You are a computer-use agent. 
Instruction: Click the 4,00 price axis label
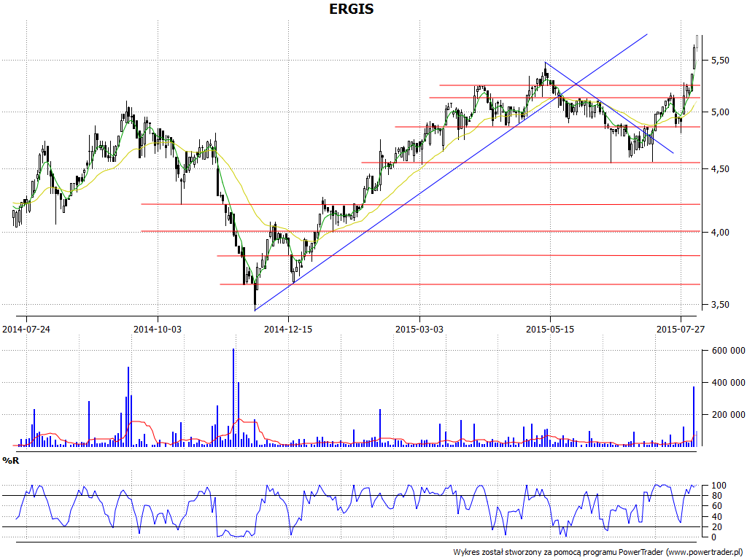click(x=720, y=233)
